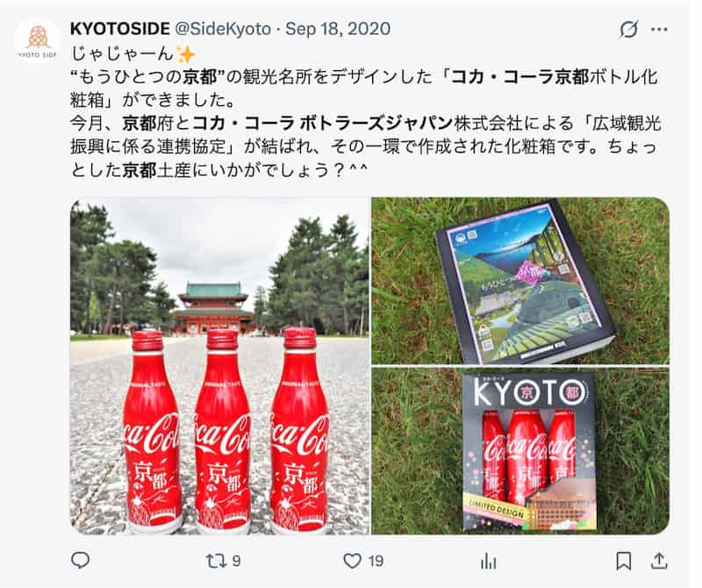The height and width of the screenshot is (588, 702).
Task: Click the like count 19
Action: pos(376,561)
